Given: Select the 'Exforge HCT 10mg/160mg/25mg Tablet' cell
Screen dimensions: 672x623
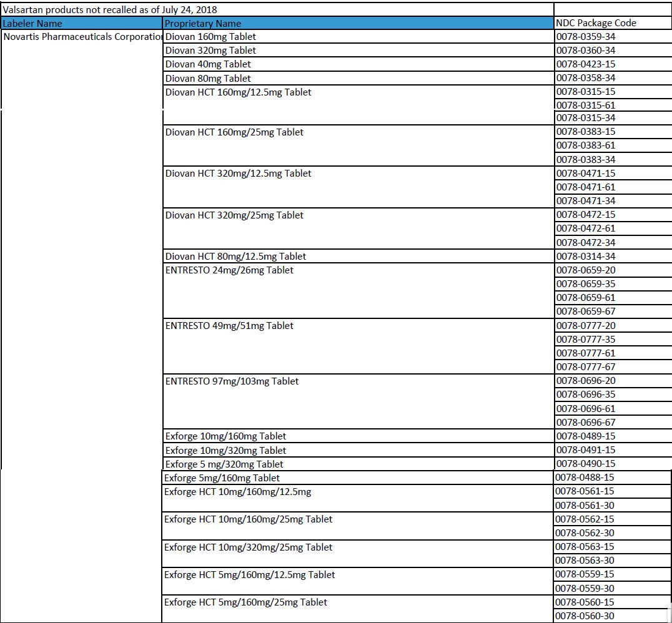Looking at the screenshot, I should tap(357, 526).
